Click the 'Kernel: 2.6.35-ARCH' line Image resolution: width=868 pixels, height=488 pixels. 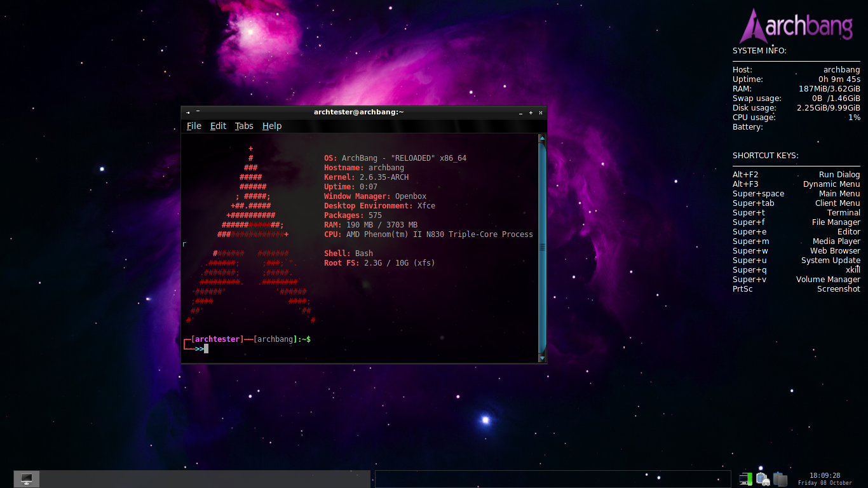366,177
